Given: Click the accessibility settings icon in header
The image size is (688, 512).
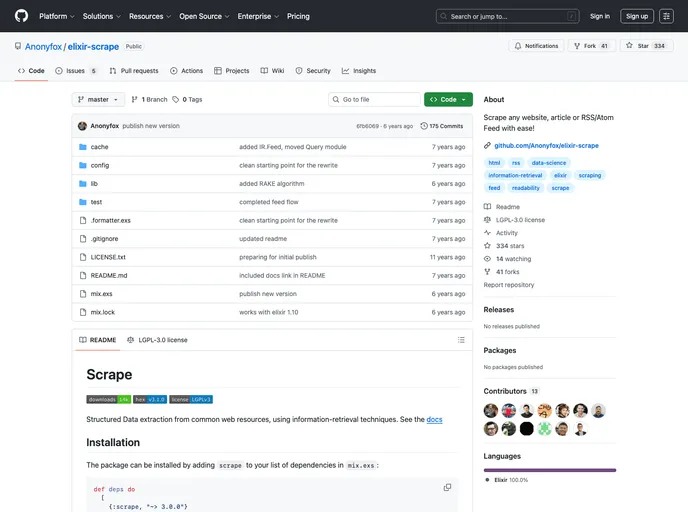Looking at the screenshot, I should coord(666,16).
